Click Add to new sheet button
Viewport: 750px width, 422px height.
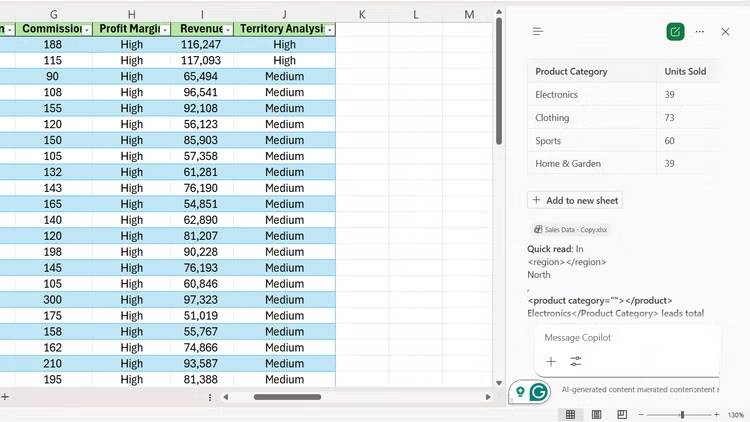(x=575, y=200)
